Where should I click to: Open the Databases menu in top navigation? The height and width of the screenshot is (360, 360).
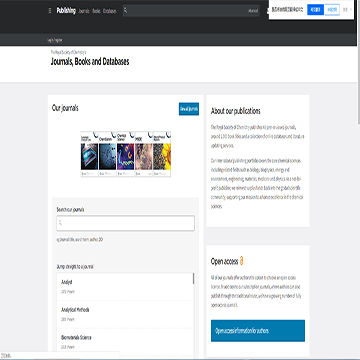110,11
